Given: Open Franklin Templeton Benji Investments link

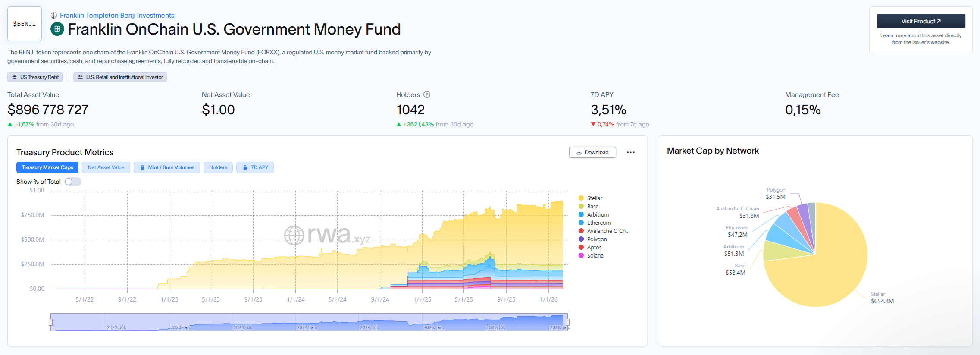Looking at the screenshot, I should (117, 15).
